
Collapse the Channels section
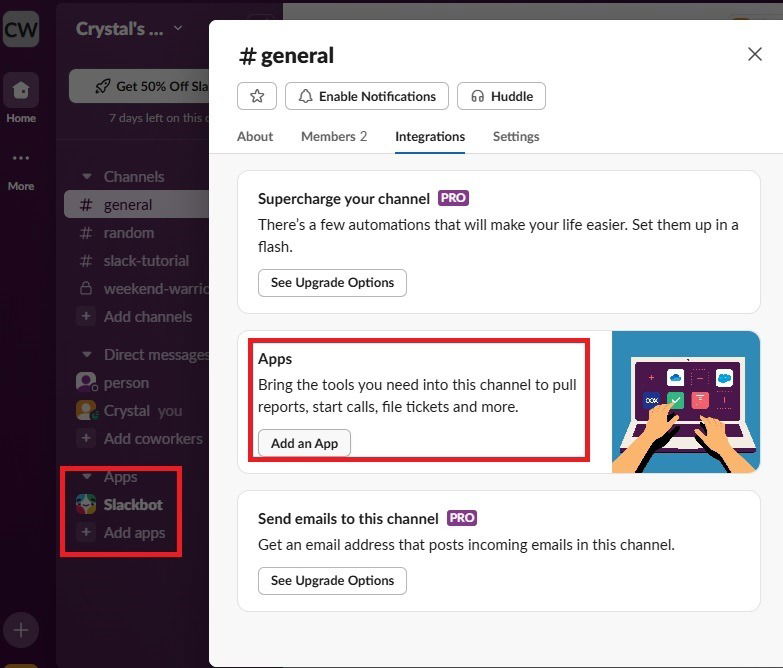(x=87, y=176)
